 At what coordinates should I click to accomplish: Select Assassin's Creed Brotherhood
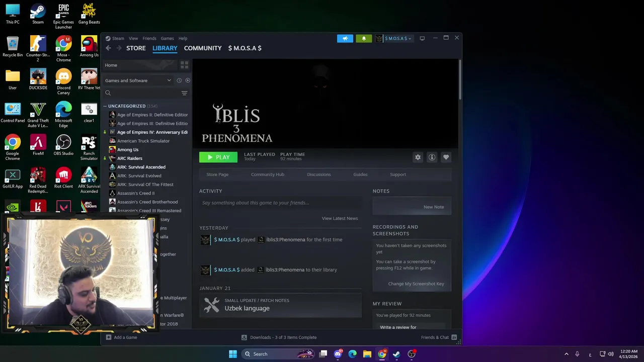click(x=147, y=202)
